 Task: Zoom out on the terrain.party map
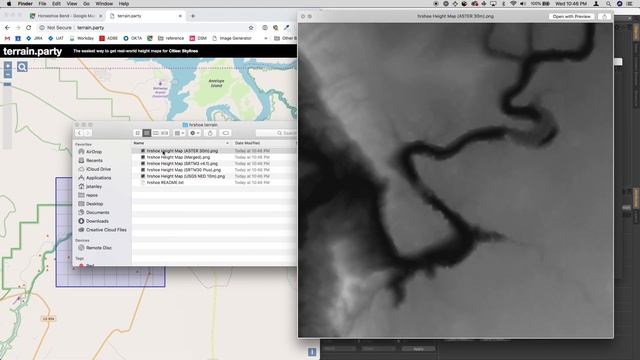tap(8, 74)
